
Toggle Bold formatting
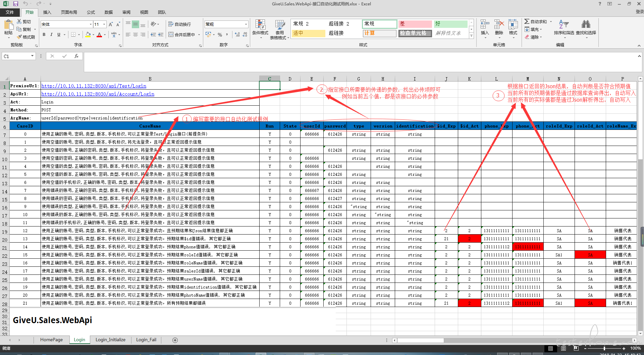click(44, 35)
